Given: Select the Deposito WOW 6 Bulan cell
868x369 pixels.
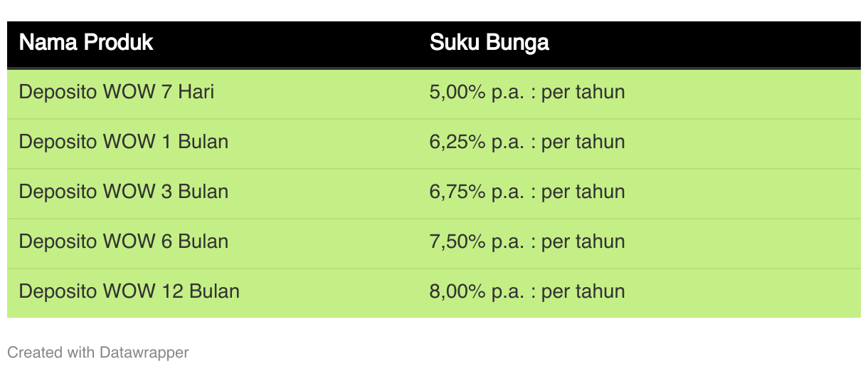Looking at the screenshot, I should pos(124,241).
